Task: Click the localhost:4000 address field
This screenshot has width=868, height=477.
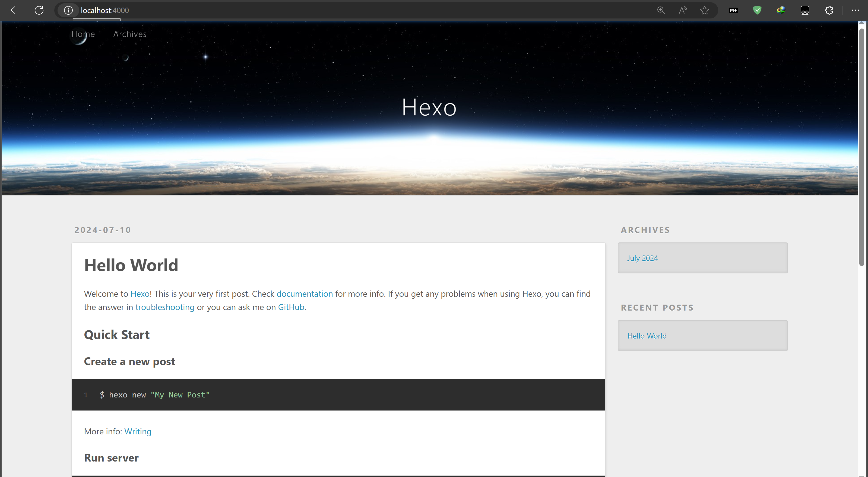Action: click(236, 10)
